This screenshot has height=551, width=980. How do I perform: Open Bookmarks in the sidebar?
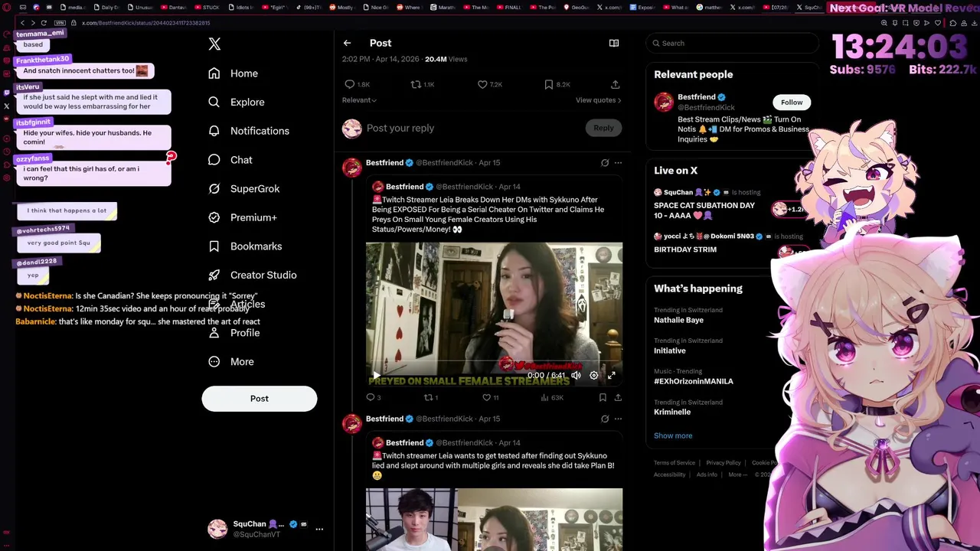click(245, 246)
